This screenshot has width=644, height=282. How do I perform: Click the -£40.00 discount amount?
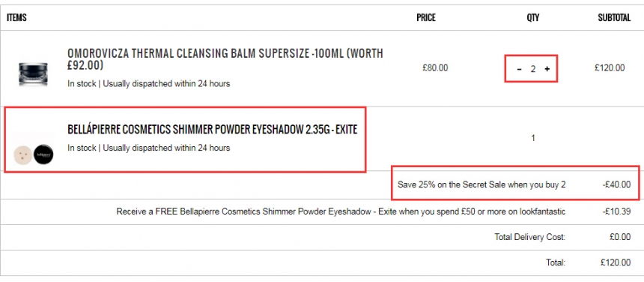(616, 184)
